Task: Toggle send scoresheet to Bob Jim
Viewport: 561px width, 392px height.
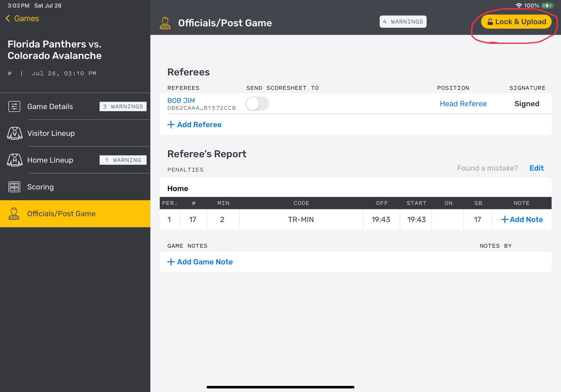Action: pyautogui.click(x=257, y=104)
